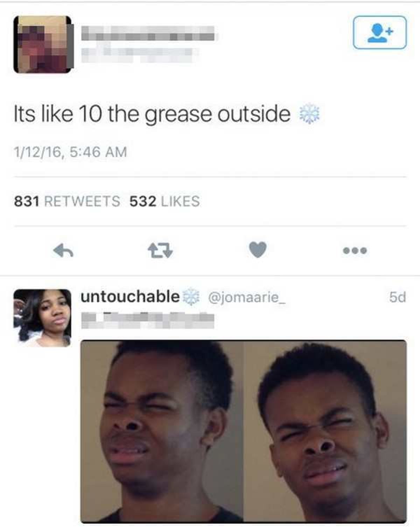420x527 pixels.
Task: Click the 5d reply timestamp
Action: pos(398,297)
